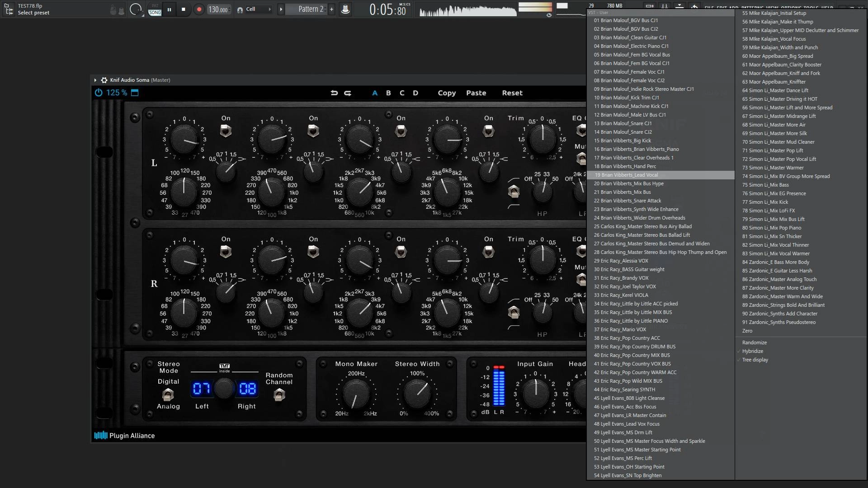This screenshot has height=488, width=868.
Task: Flip the Digital/Analog Stereo Mode switch
Action: [x=168, y=394]
